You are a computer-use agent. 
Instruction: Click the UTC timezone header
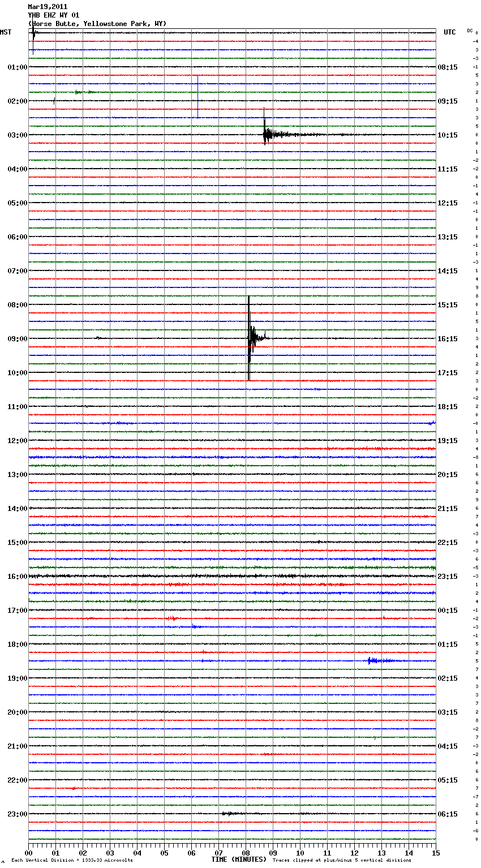click(x=450, y=32)
